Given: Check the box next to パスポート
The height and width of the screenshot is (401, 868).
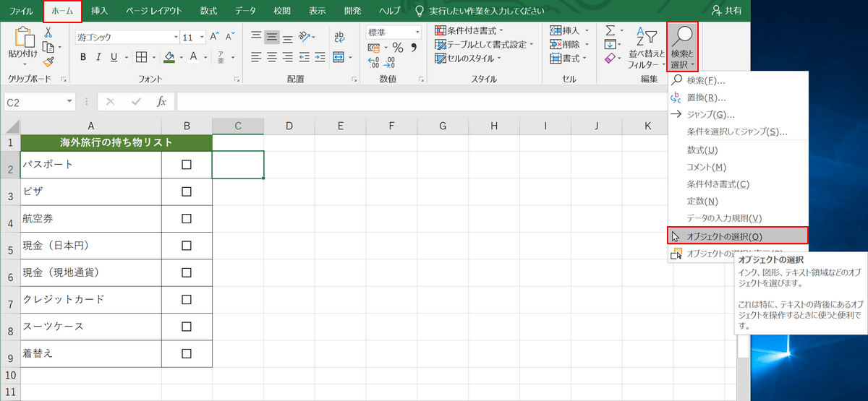Looking at the screenshot, I should [187, 165].
